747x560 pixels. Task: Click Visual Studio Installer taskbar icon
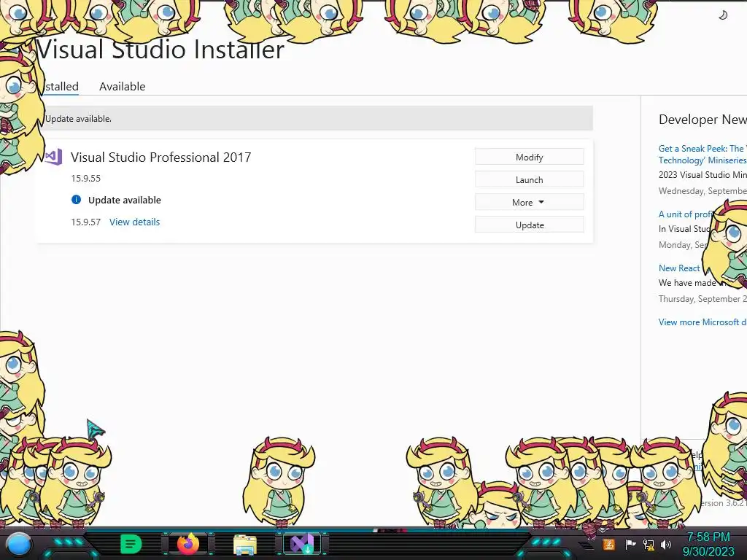(x=302, y=544)
